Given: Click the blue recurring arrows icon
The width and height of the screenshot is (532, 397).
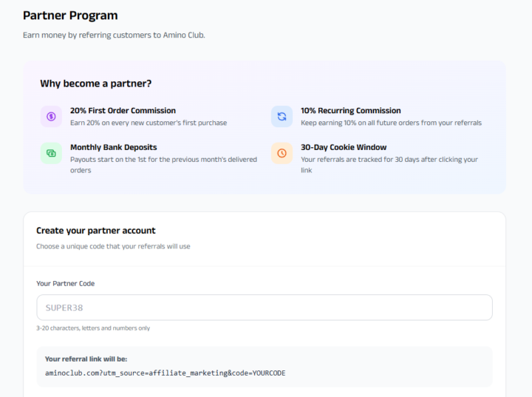Looking at the screenshot, I should click(282, 117).
